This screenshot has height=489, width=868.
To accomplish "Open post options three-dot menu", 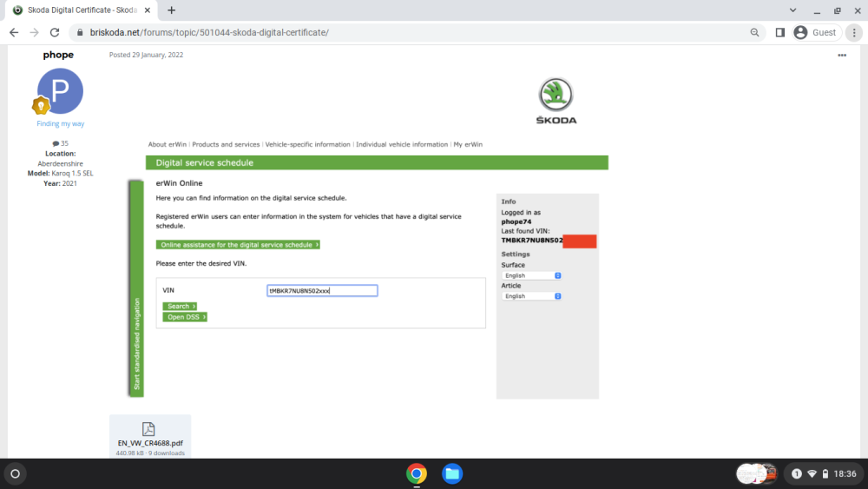I will [x=842, y=56].
